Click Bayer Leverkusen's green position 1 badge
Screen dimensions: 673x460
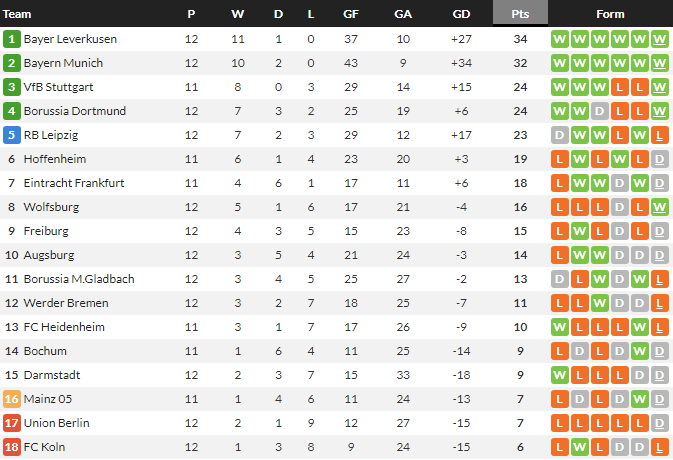pos(12,39)
